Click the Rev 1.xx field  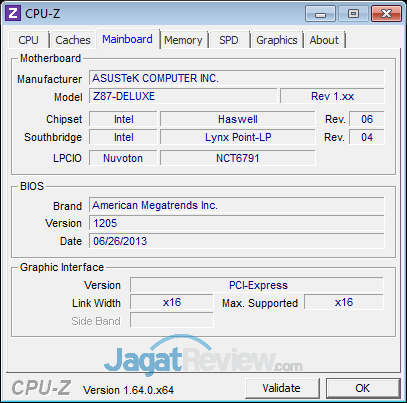pyautogui.click(x=332, y=96)
